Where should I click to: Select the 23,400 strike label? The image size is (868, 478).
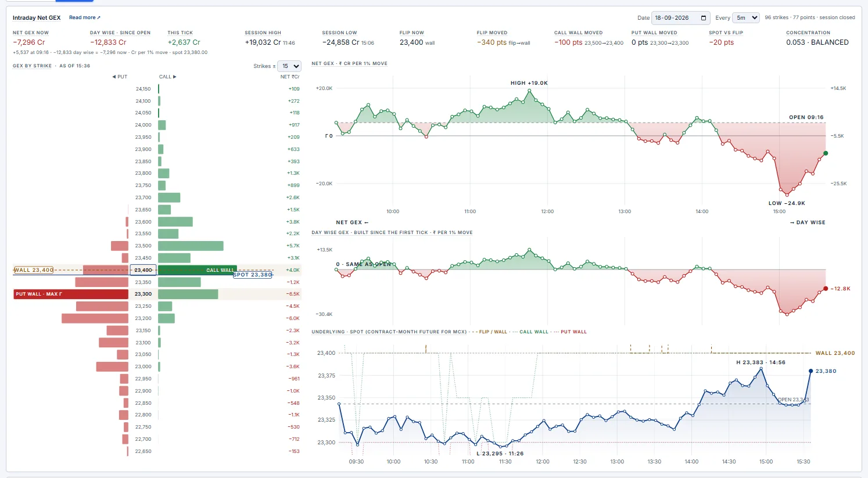[143, 270]
